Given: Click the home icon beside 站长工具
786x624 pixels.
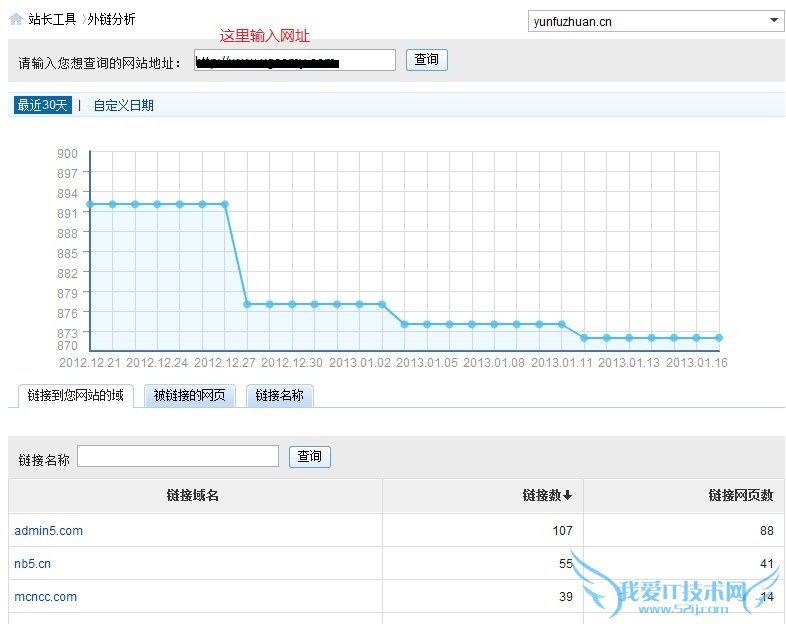Looking at the screenshot, I should click(16, 20).
